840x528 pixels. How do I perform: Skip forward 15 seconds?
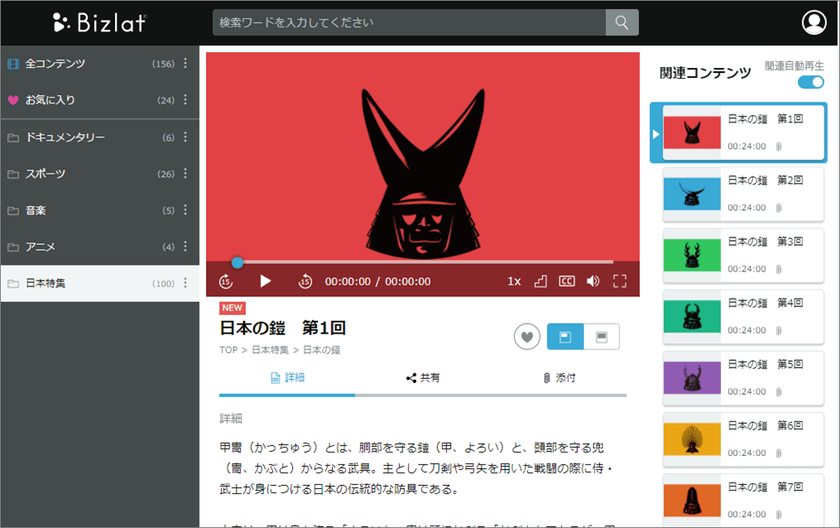tap(306, 281)
